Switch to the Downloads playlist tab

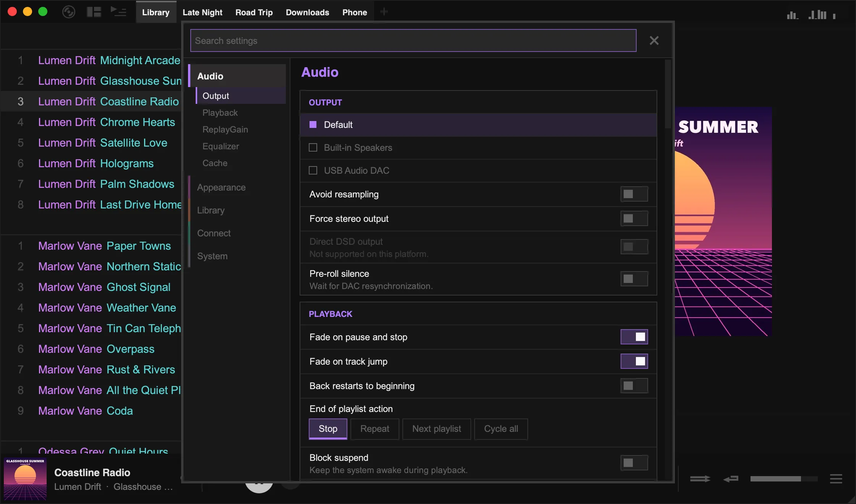[307, 12]
